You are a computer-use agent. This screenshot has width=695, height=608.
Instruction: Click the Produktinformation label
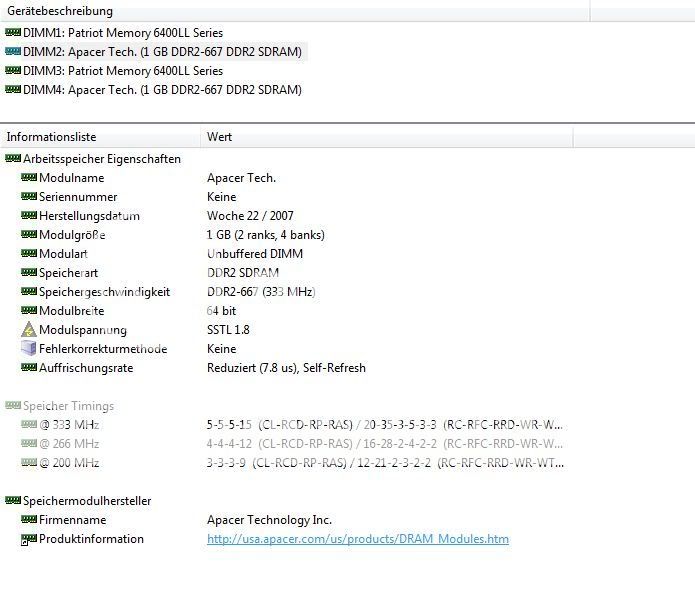point(91,539)
